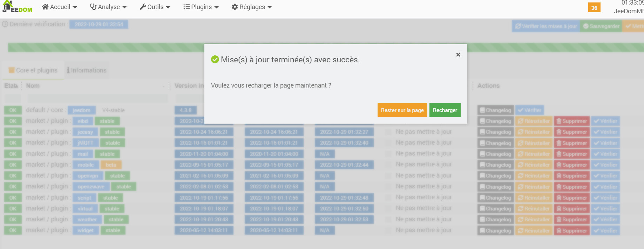Open the Analyse menu

pos(108,7)
